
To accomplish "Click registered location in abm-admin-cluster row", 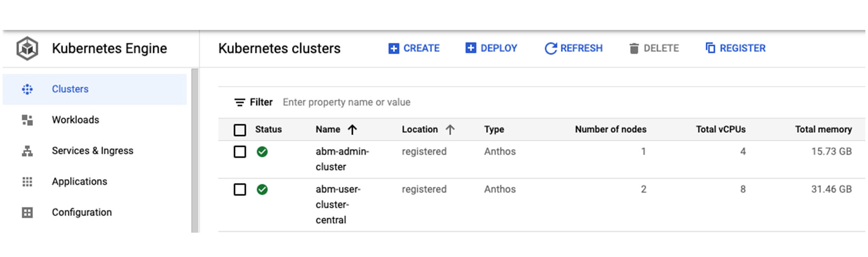I will click(424, 152).
